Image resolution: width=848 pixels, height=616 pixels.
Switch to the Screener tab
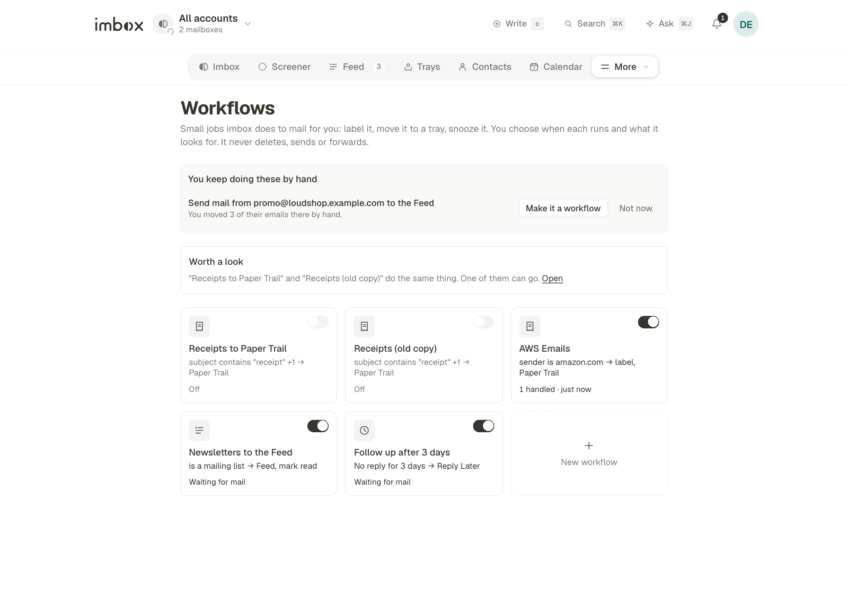click(x=284, y=67)
